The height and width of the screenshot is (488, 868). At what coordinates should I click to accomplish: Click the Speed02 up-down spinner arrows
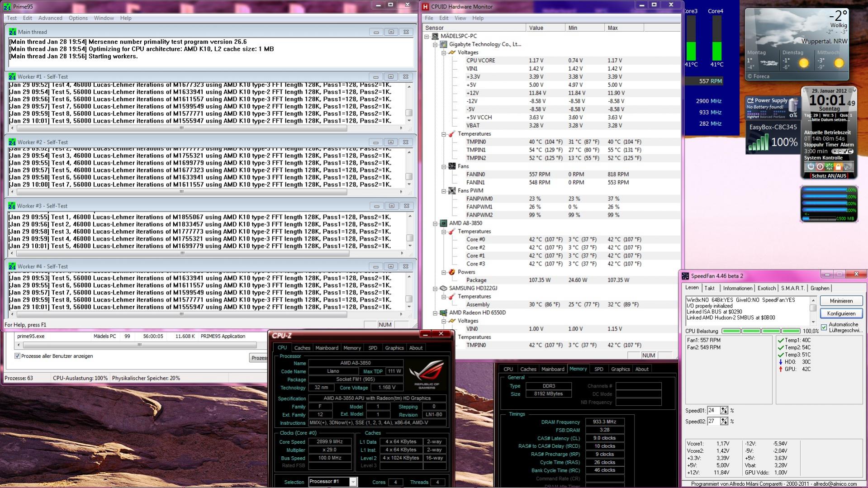[724, 421]
